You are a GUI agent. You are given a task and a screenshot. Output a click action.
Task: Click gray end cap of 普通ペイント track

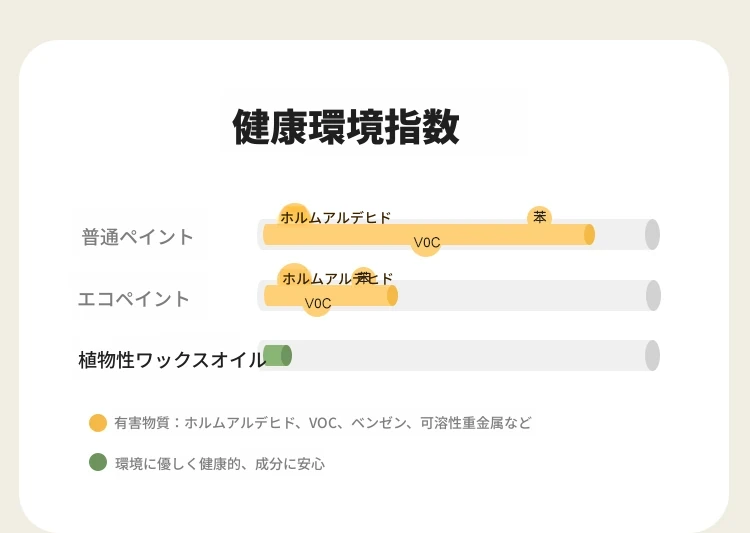click(x=652, y=234)
